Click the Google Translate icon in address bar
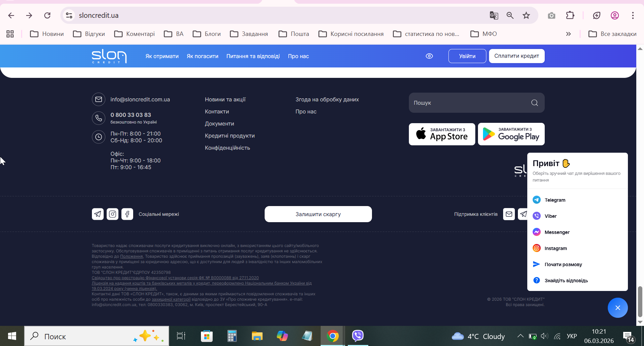The height and width of the screenshot is (346, 644). (494, 15)
